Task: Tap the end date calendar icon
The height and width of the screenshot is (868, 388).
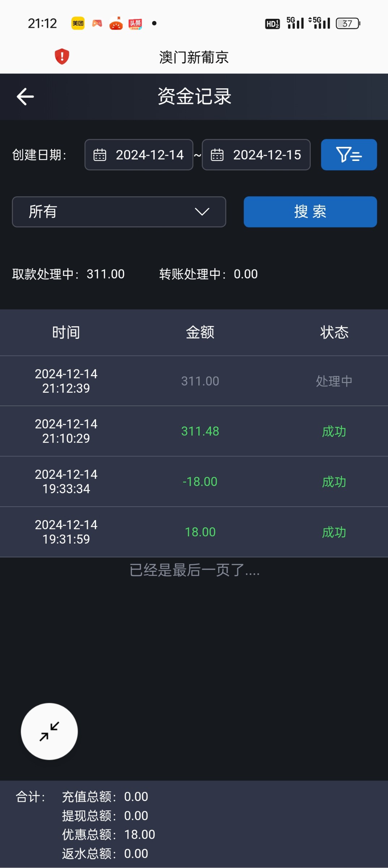Action: coord(217,155)
